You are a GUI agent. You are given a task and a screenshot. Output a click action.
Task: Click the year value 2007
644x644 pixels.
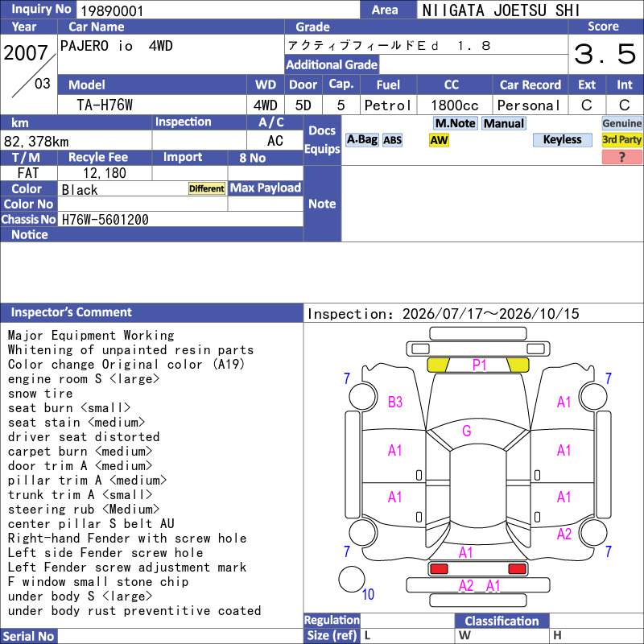click(x=26, y=53)
